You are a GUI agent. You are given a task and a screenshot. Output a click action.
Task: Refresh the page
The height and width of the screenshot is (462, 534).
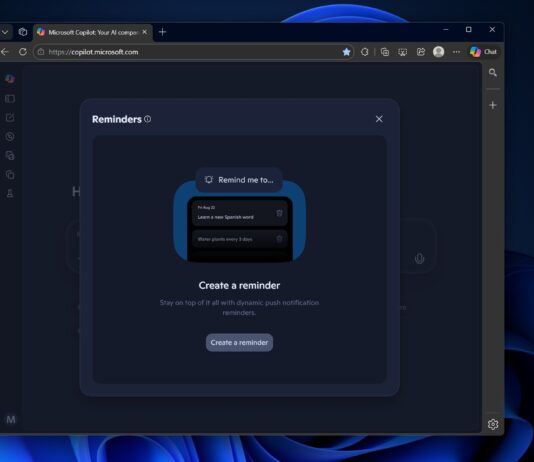click(23, 52)
